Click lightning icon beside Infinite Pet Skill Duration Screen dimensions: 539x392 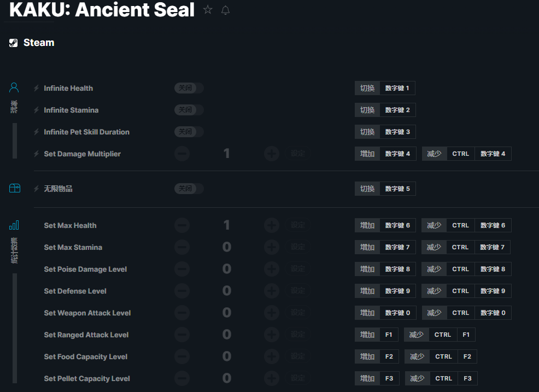tap(37, 132)
